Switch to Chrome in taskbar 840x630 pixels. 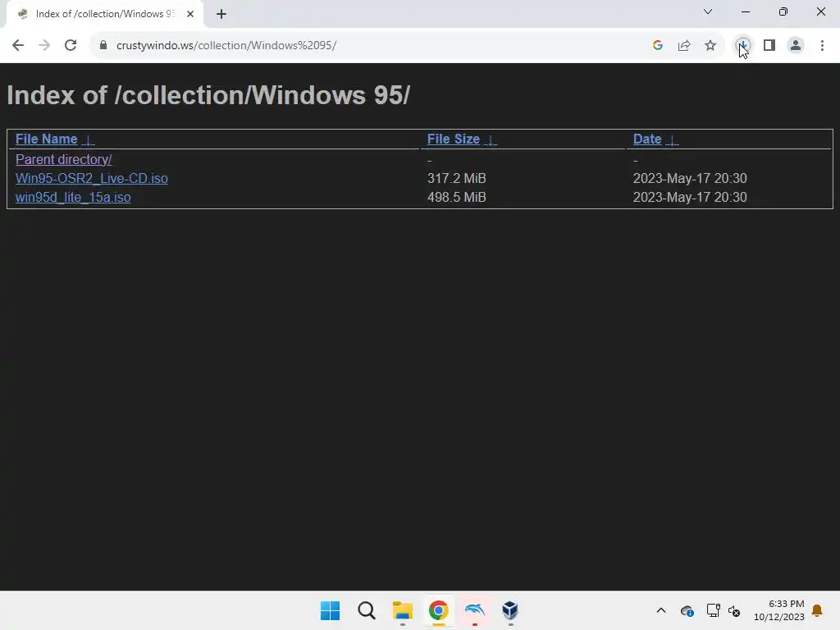click(438, 610)
